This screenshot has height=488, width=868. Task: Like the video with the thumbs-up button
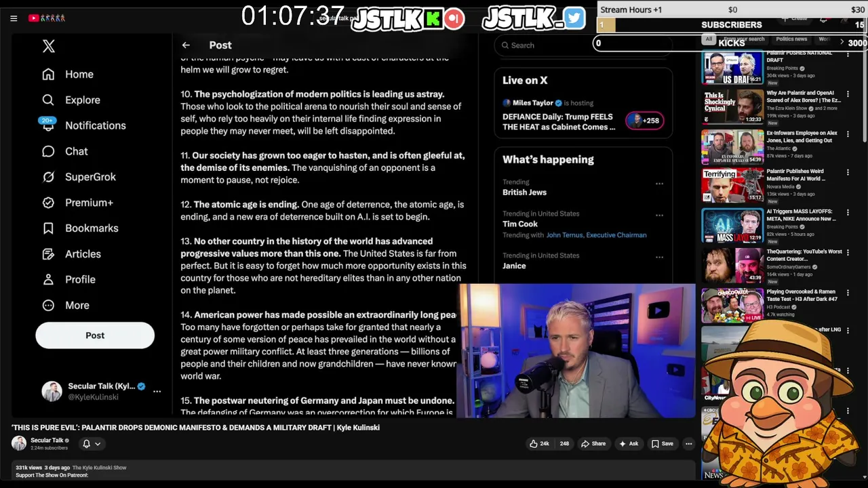[540, 444]
